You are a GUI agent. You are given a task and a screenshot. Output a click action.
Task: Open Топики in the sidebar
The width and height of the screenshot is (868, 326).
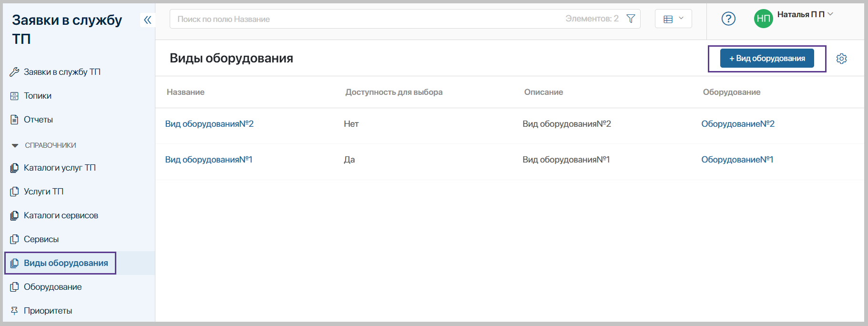38,96
